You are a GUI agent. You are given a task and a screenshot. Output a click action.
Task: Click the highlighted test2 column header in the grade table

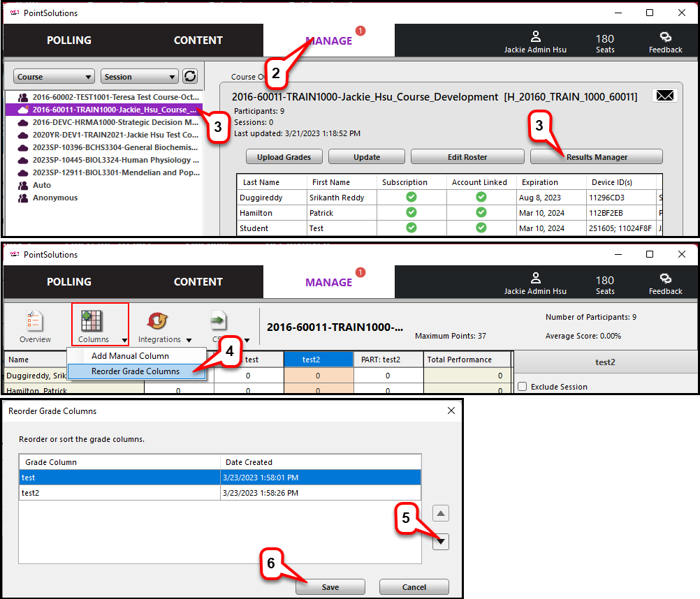coord(319,360)
